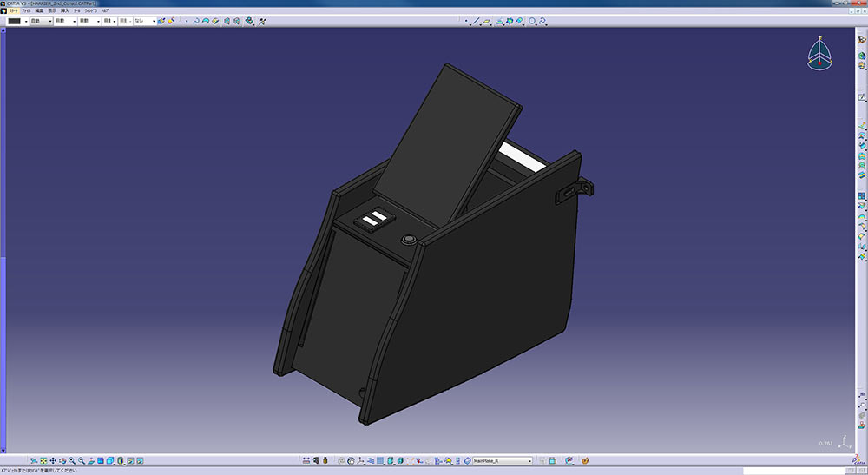Open the 表示 (View) menu

pyautogui.click(x=52, y=10)
